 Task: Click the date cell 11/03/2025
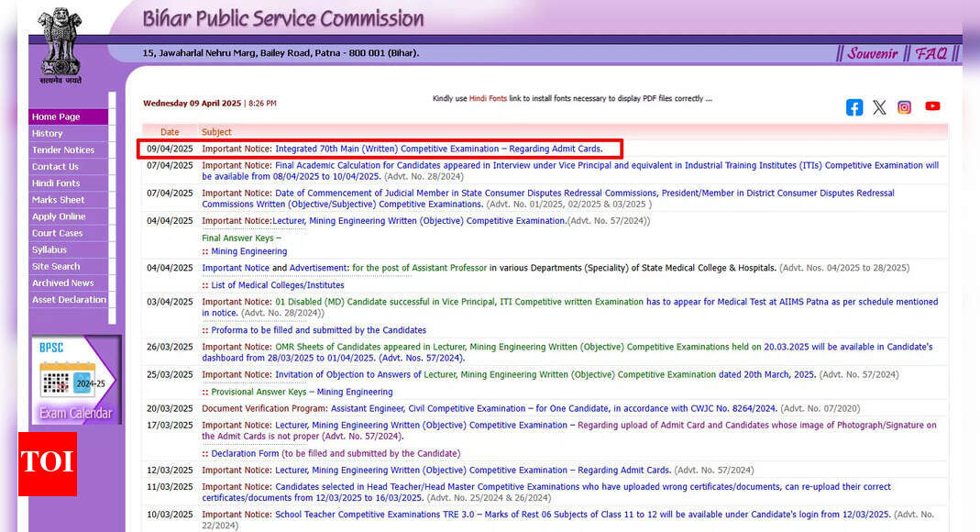coord(170,486)
